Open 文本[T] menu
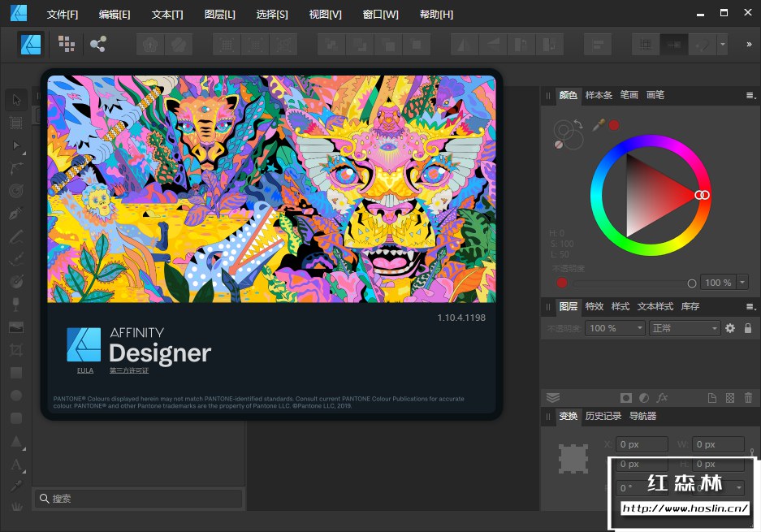 point(167,15)
